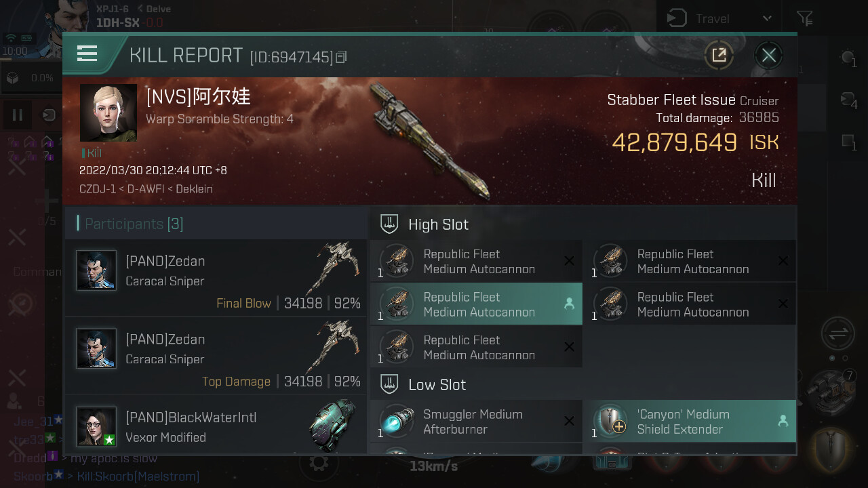Click person icon on Shield Extender
The height and width of the screenshot is (488, 868).
pos(783,422)
